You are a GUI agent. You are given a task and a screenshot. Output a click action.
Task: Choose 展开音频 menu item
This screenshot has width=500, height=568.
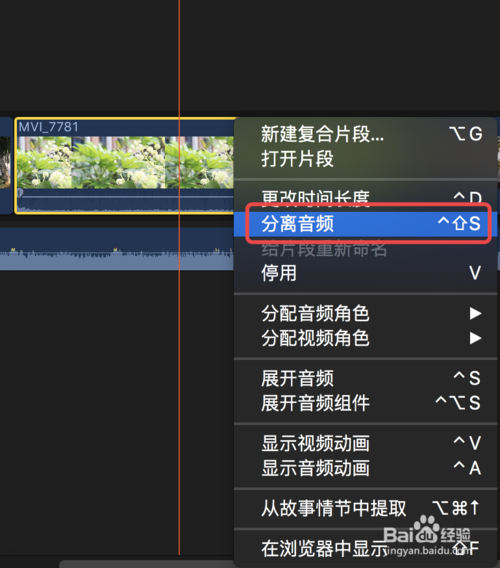point(365,378)
